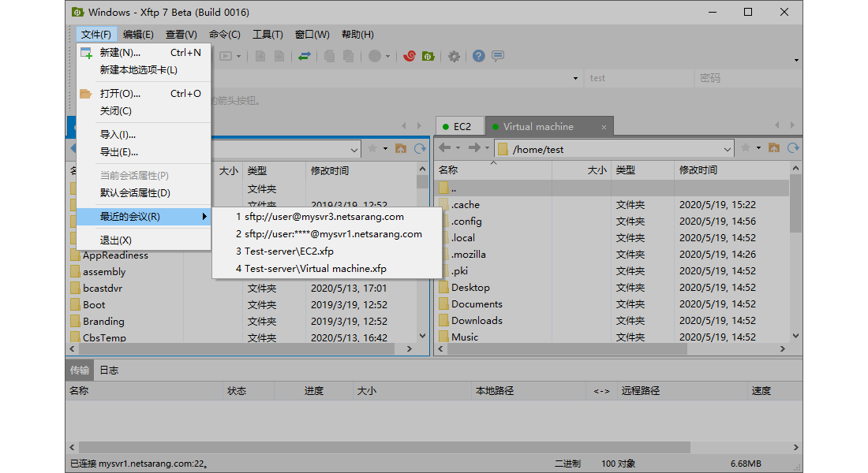
Task: Click the synchronize transfer arrows icon
Action: [305, 56]
